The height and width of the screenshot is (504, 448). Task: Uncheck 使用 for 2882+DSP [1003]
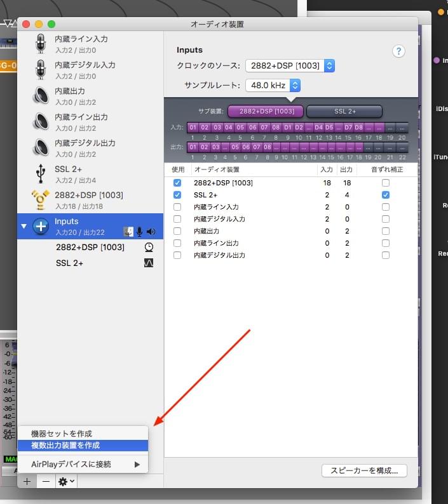click(177, 183)
